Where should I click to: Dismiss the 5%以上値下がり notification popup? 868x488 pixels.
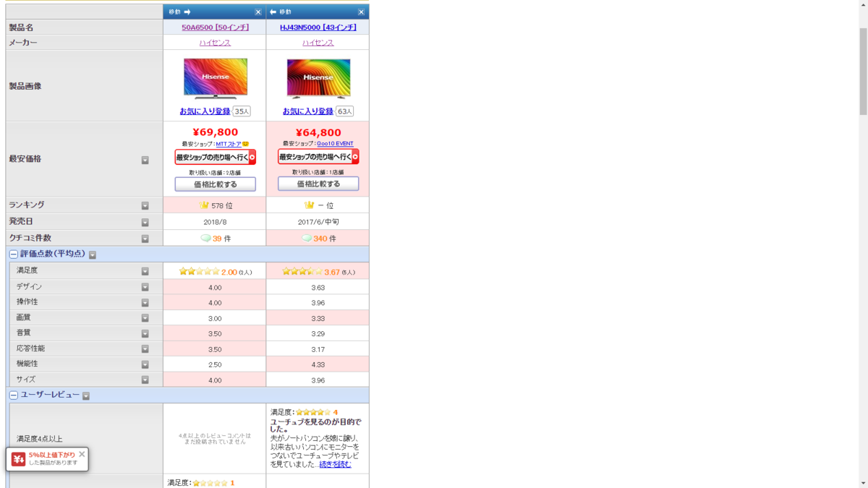pos(82,454)
